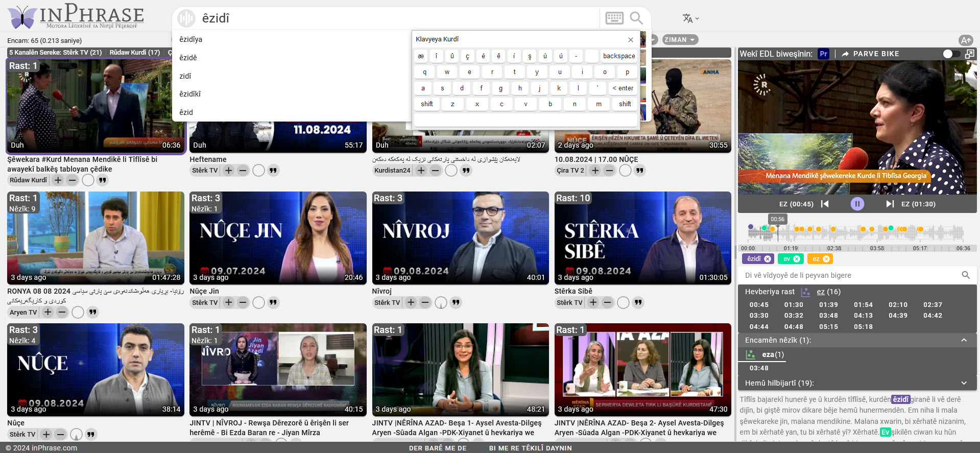Expand the Hemû hilbijartî (19) section

[964, 383]
